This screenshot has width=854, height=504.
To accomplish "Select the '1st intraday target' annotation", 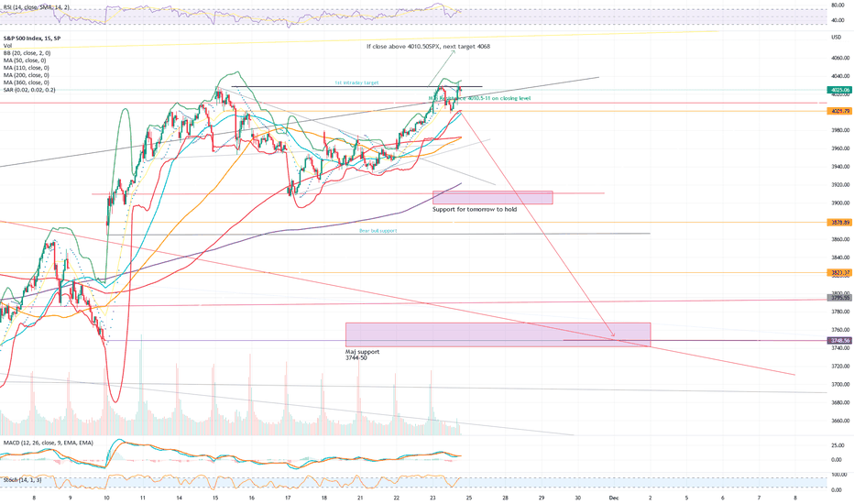I will tap(356, 82).
